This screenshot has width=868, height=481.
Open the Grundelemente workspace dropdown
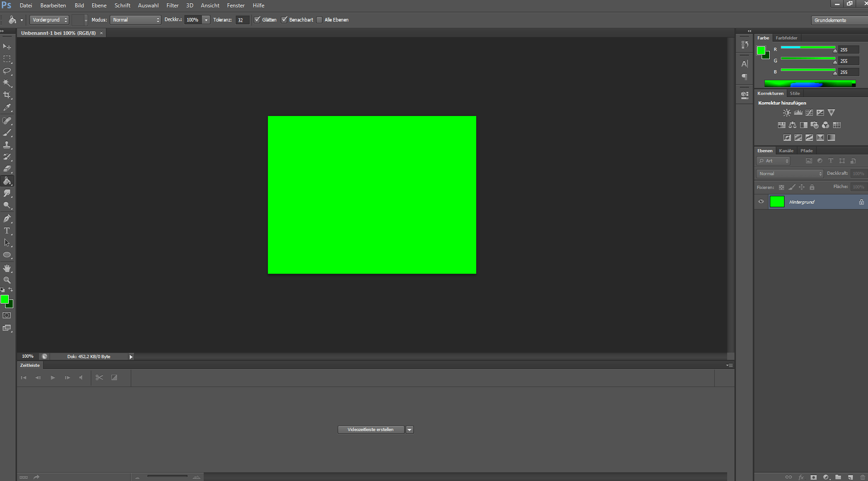click(x=839, y=20)
